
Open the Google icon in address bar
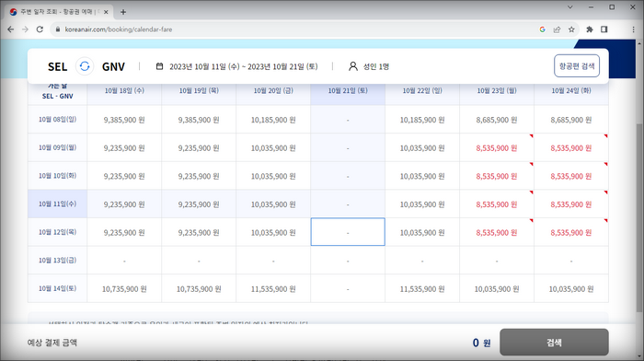542,29
